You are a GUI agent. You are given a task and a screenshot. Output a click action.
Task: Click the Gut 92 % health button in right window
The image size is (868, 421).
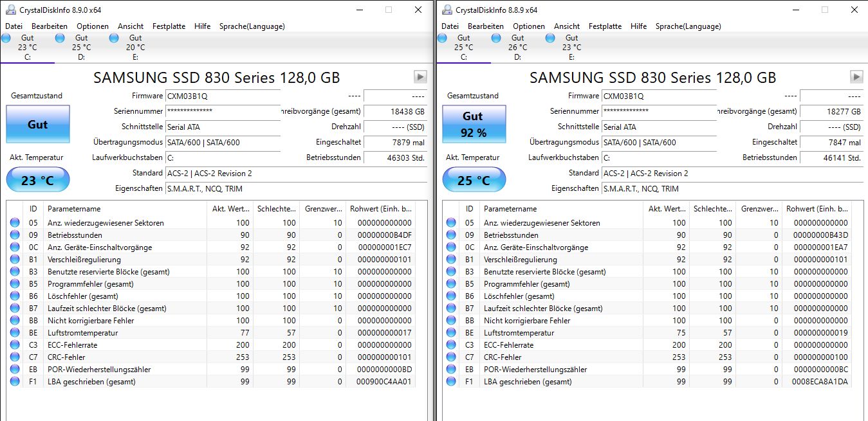pyautogui.click(x=473, y=124)
